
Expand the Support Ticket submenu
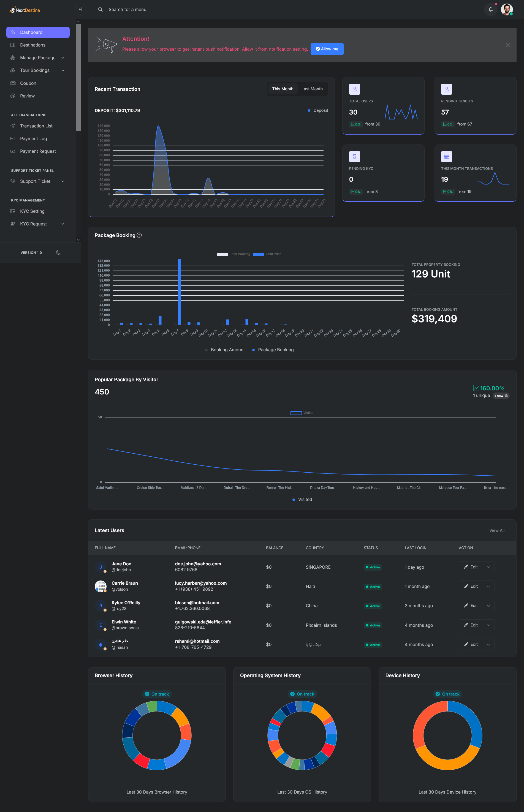click(x=63, y=181)
